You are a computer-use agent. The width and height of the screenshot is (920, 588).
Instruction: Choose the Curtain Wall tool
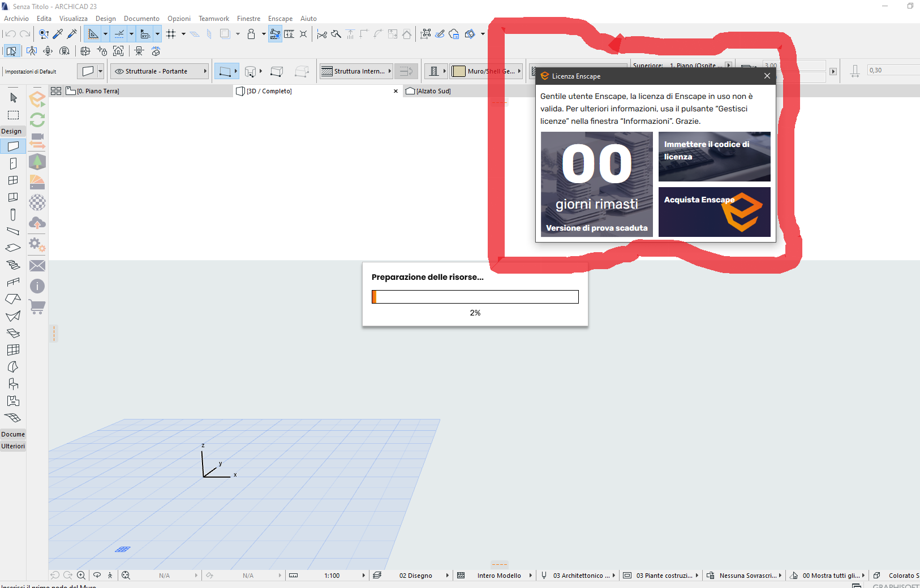point(13,350)
